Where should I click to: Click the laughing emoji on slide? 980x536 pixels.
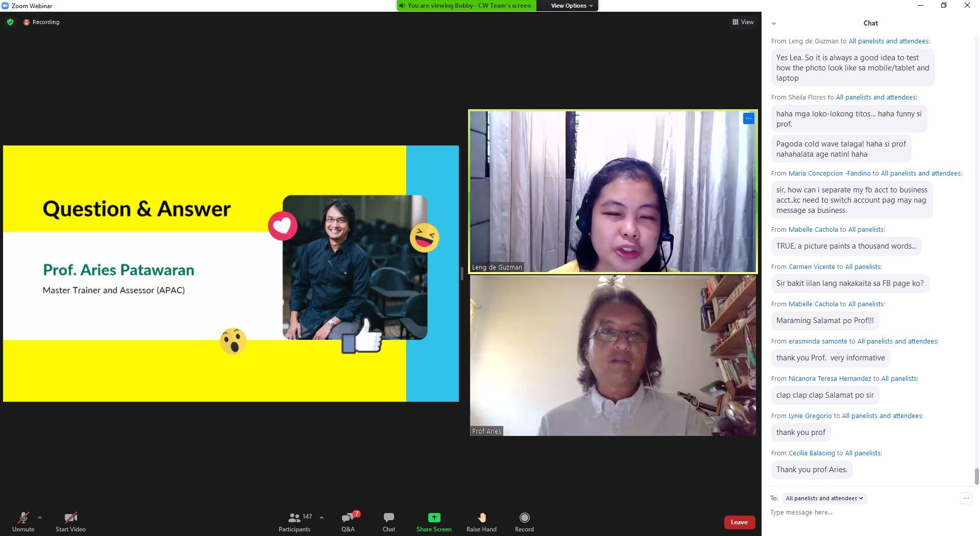click(x=424, y=238)
